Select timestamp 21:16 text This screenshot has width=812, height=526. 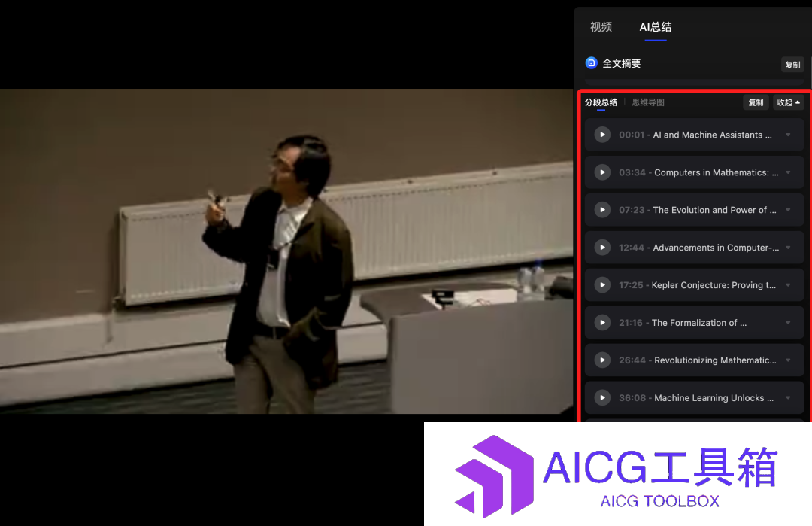click(631, 323)
